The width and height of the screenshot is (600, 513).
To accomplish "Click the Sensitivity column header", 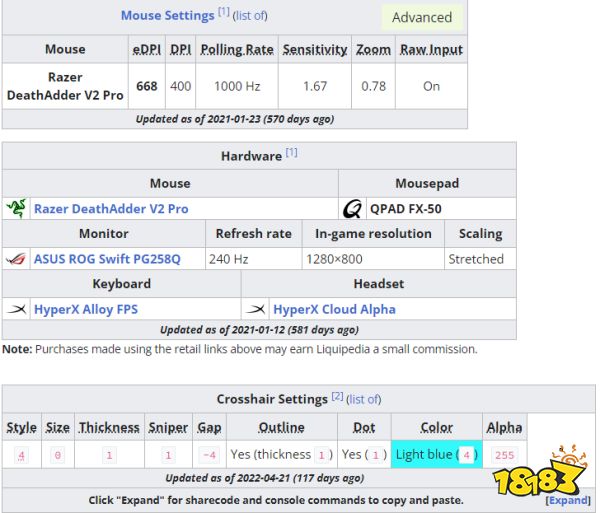I will pos(315,49).
